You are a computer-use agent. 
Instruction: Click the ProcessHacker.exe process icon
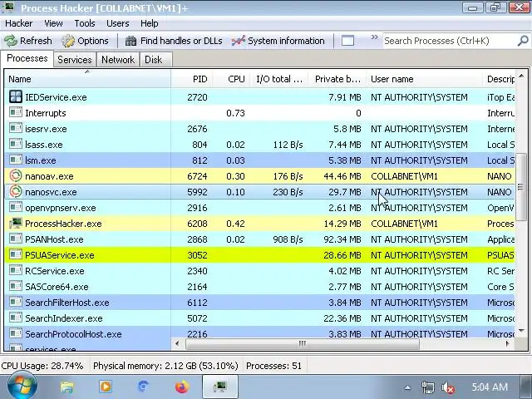(x=16, y=224)
